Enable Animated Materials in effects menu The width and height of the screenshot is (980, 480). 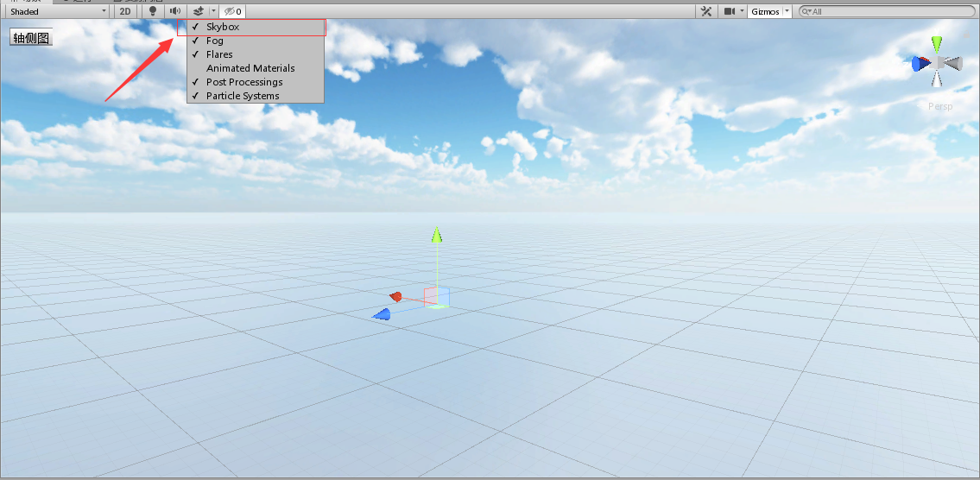256,68
